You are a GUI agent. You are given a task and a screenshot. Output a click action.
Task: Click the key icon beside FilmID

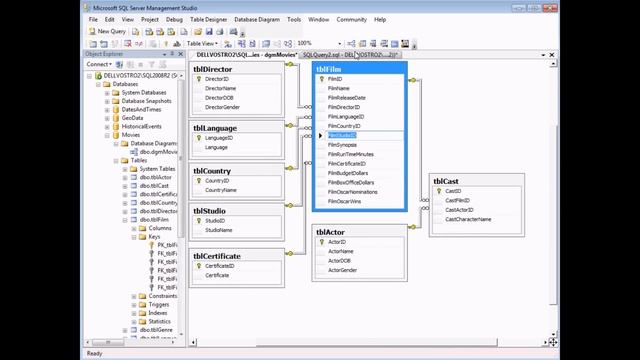tap(322, 79)
